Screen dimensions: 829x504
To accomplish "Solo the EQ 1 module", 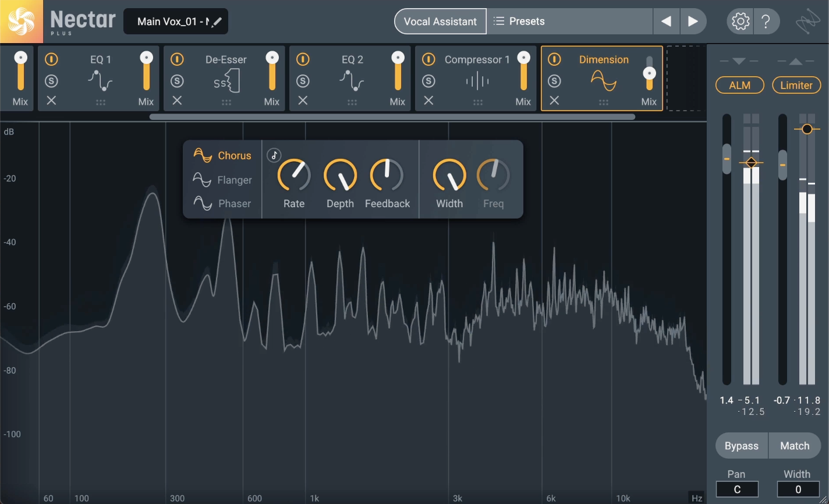I will (51, 81).
